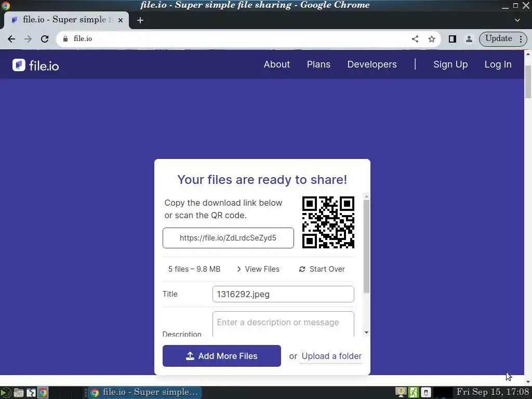Click the first system tray icon
The image size is (532, 399).
click(x=401, y=393)
